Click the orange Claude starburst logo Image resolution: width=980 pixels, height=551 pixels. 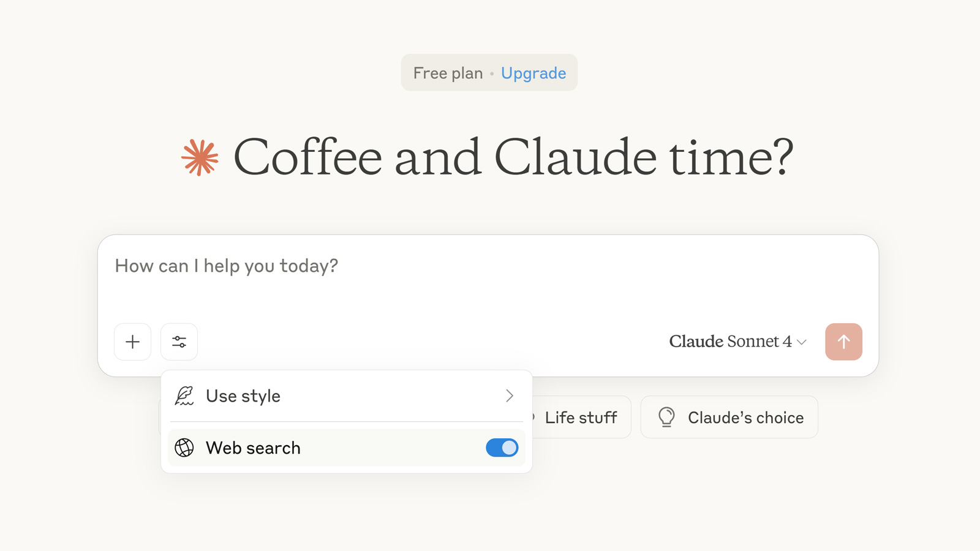200,158
